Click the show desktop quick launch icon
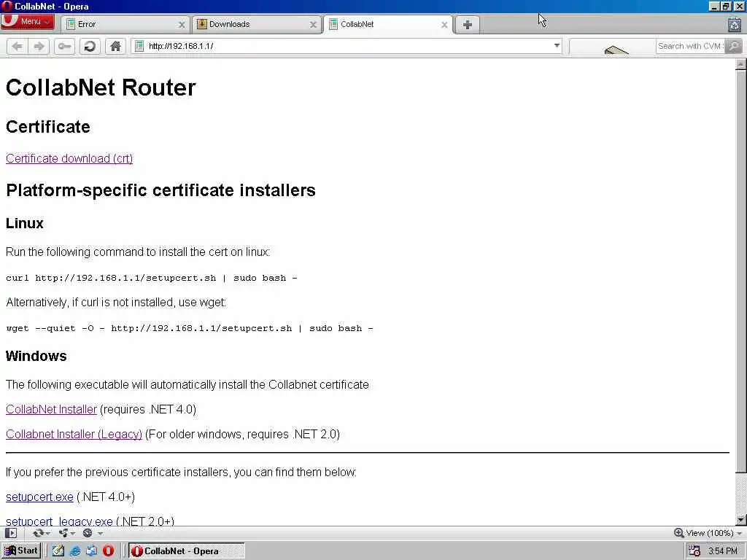 click(91, 551)
